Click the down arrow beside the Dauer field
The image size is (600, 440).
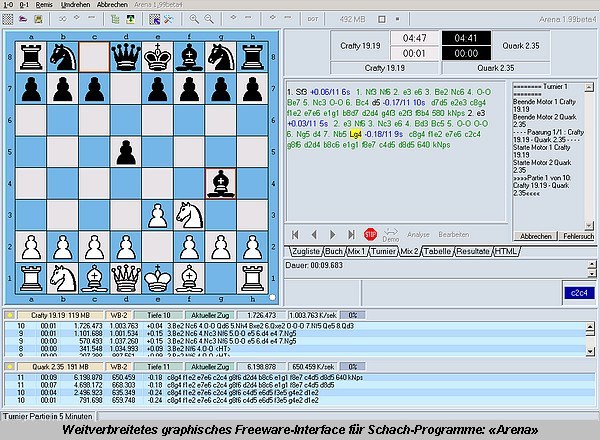point(592,273)
